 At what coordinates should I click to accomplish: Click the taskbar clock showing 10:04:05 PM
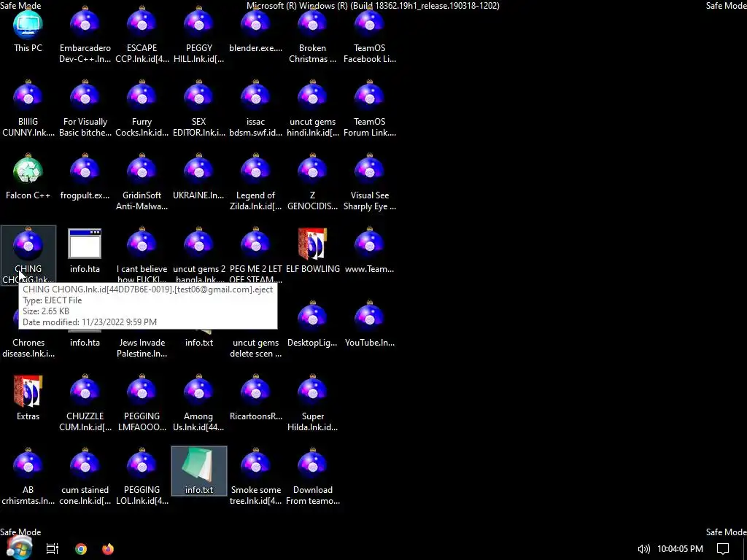tap(680, 549)
